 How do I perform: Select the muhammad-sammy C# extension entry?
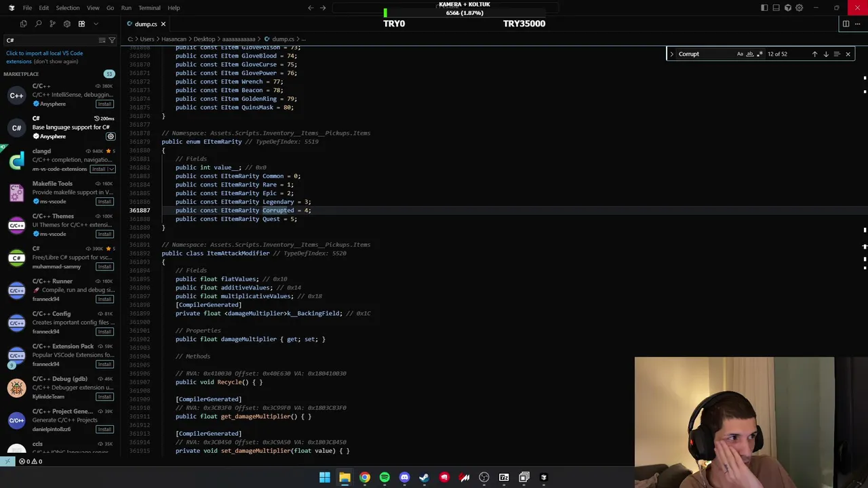pos(60,258)
